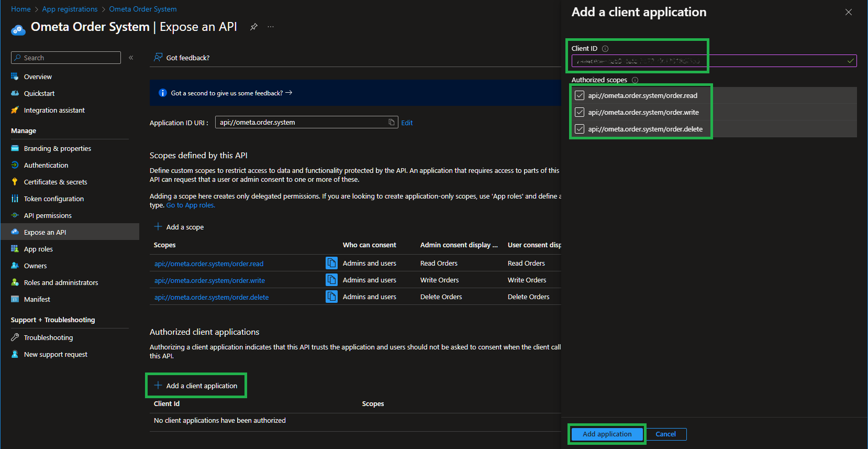Click Got feedback? button
868x449 pixels.
182,58
